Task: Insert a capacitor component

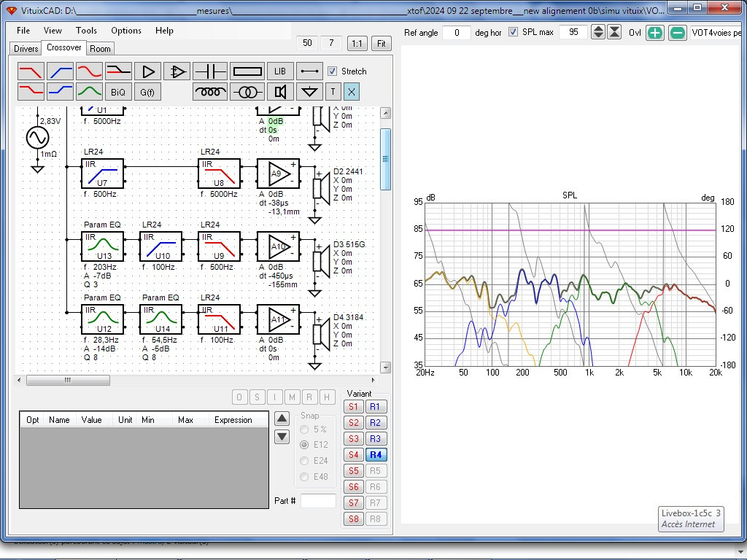Action: pyautogui.click(x=210, y=71)
